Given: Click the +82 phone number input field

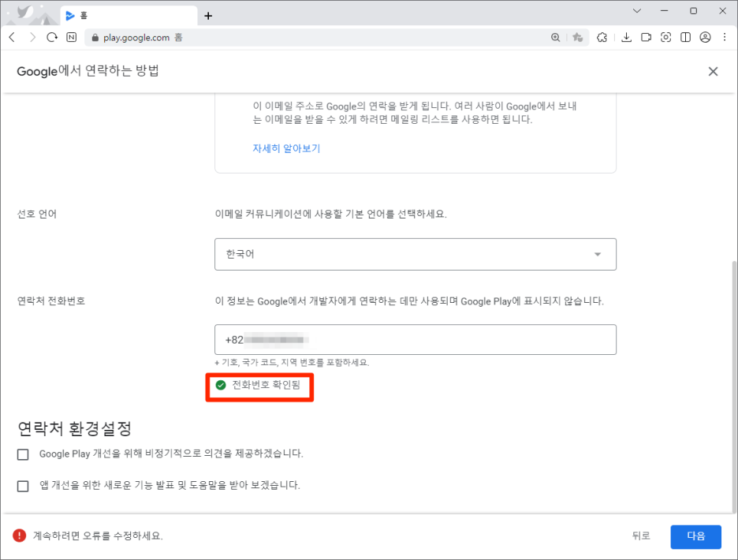Looking at the screenshot, I should click(415, 340).
